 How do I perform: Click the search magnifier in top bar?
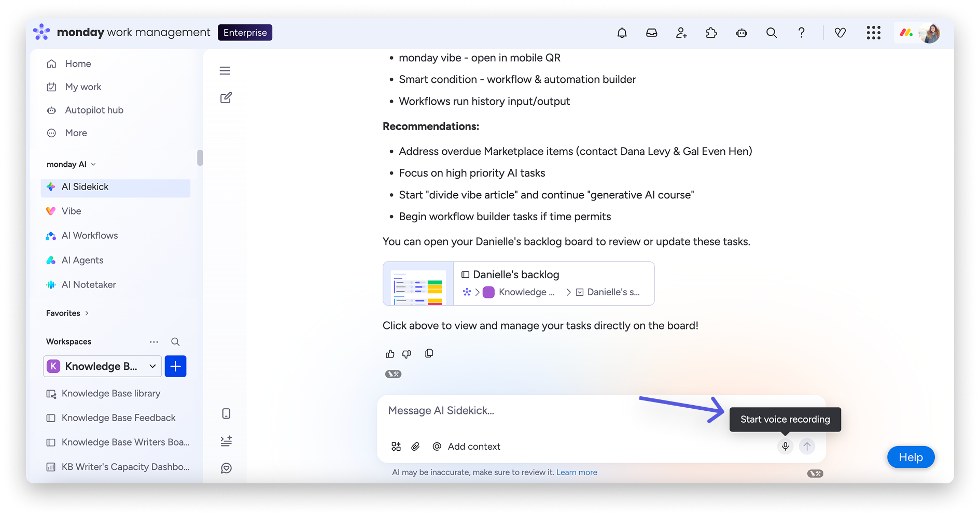tap(772, 33)
